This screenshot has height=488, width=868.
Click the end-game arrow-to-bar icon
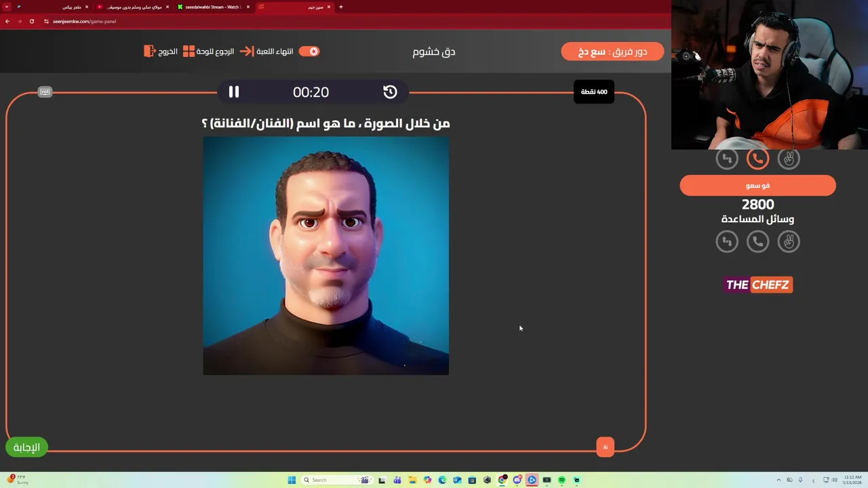[x=247, y=52]
